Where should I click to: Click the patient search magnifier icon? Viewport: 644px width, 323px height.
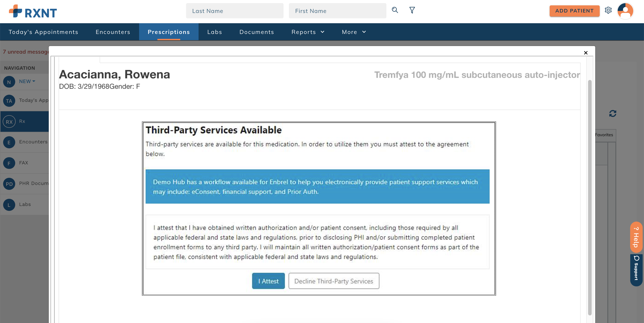click(x=395, y=10)
